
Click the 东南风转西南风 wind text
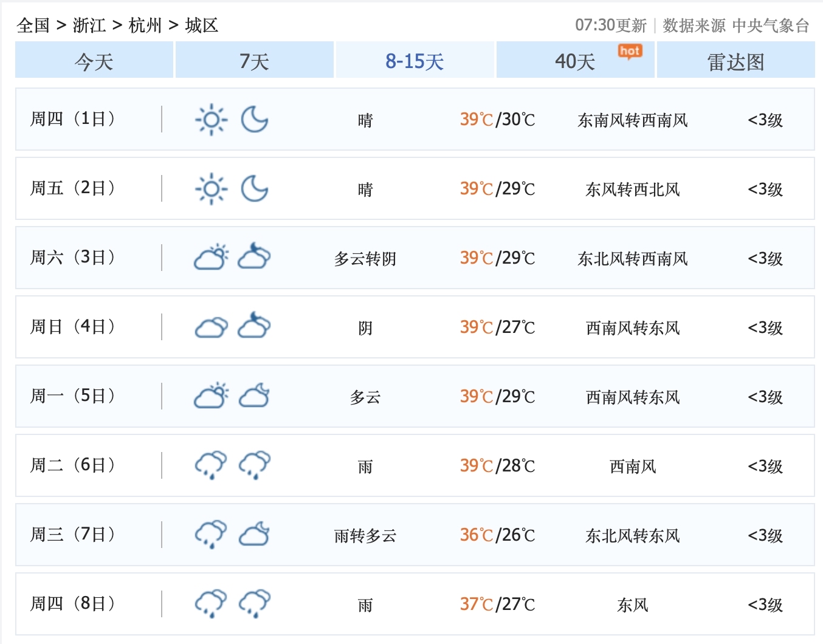633,120
